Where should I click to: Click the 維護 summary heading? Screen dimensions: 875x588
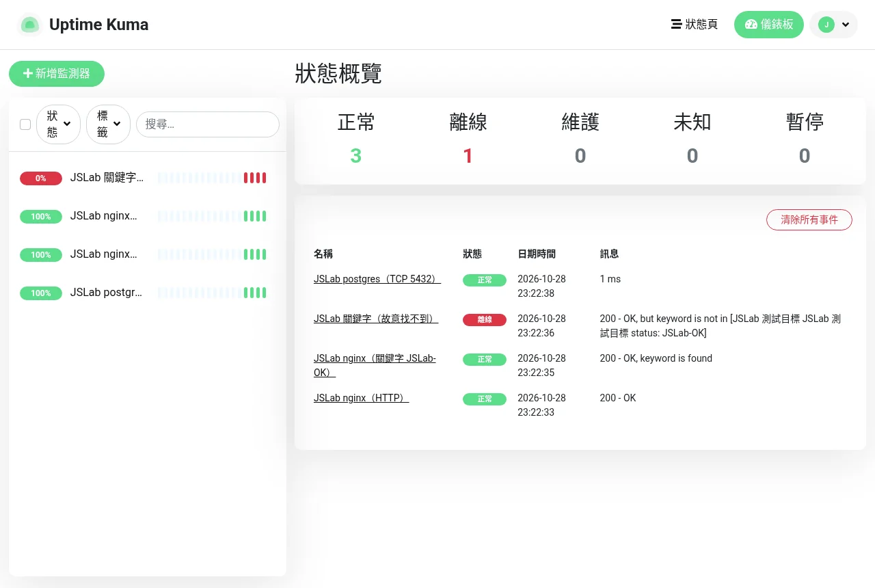tap(580, 122)
